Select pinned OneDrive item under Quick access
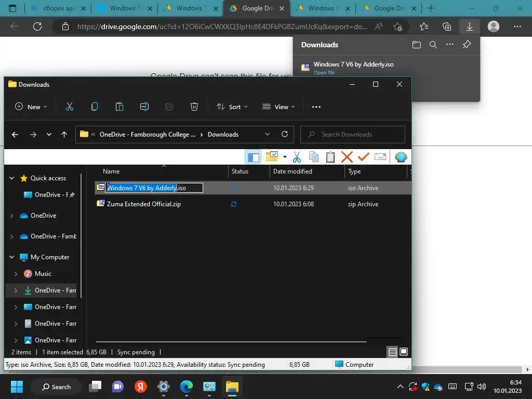Image resolution: width=532 pixels, height=399 pixels. [x=49, y=195]
